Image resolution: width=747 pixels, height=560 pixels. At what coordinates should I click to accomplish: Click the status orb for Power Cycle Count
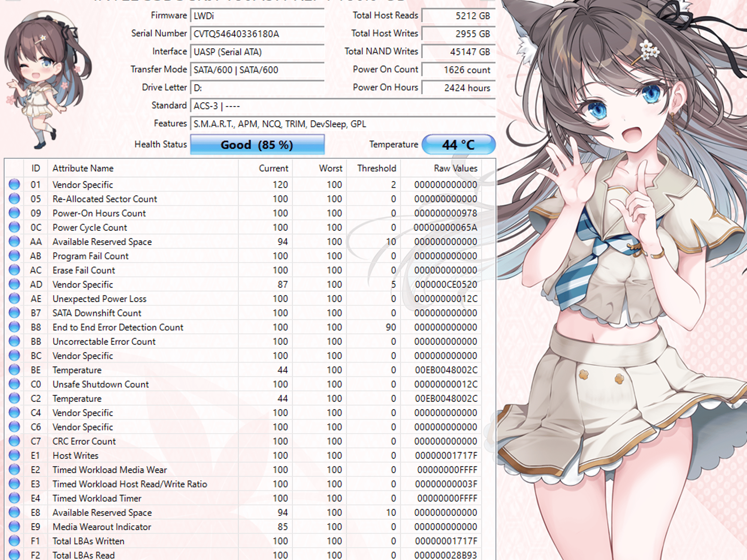click(x=14, y=227)
